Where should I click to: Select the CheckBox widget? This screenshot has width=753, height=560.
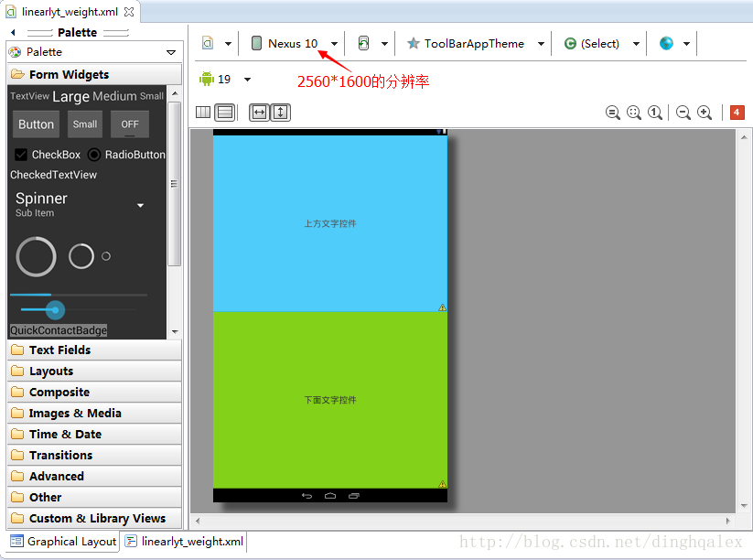pyautogui.click(x=48, y=155)
